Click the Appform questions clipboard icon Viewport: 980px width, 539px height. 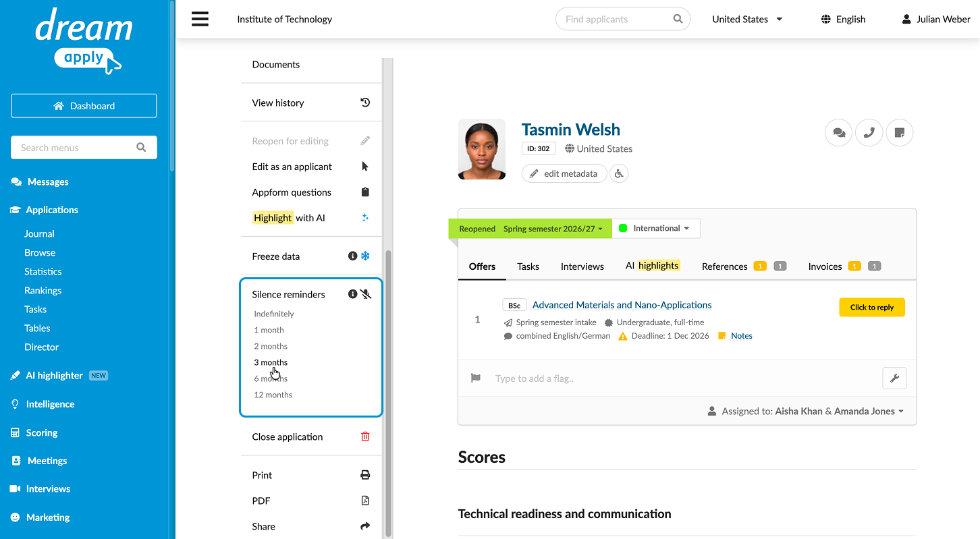(365, 192)
